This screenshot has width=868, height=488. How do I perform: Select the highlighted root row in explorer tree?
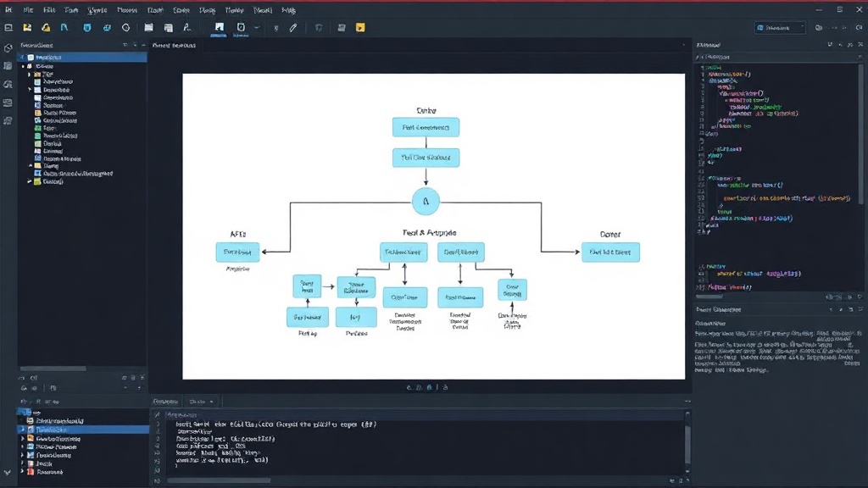tap(82, 58)
